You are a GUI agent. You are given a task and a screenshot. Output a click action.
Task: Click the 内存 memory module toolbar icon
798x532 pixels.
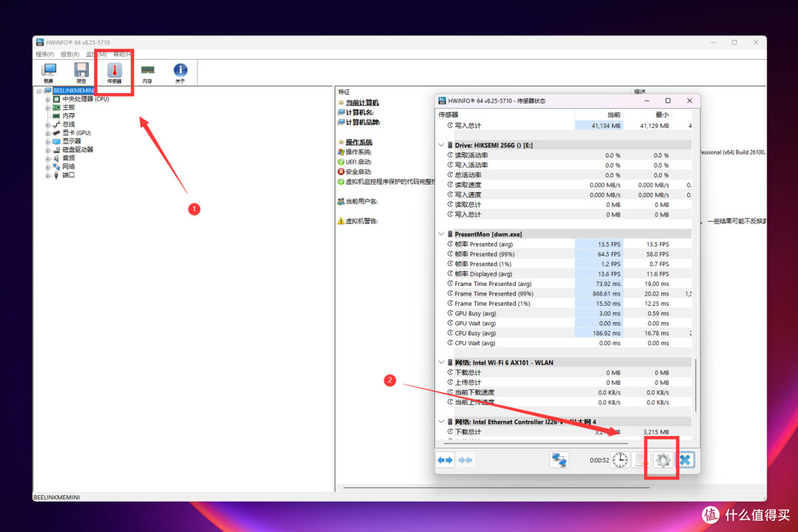148,72
